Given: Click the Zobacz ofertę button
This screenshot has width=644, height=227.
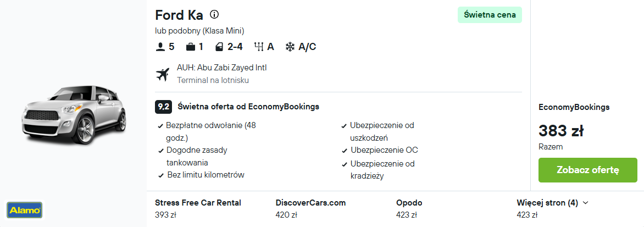Looking at the screenshot, I should 588,170.
